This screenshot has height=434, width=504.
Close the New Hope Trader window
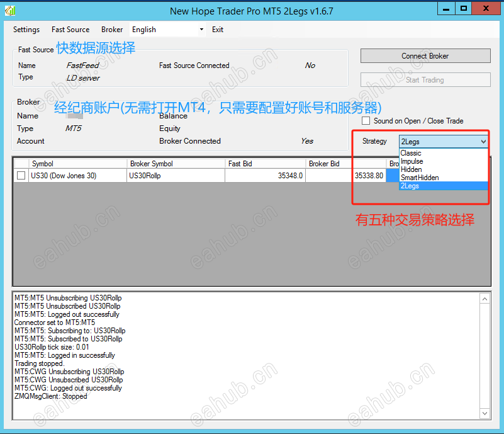[486, 9]
